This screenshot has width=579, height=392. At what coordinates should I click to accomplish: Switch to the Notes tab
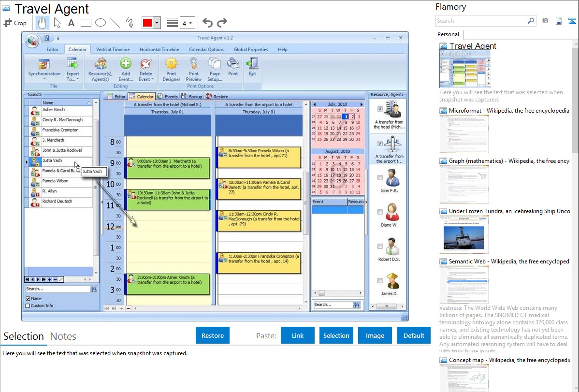pos(63,336)
